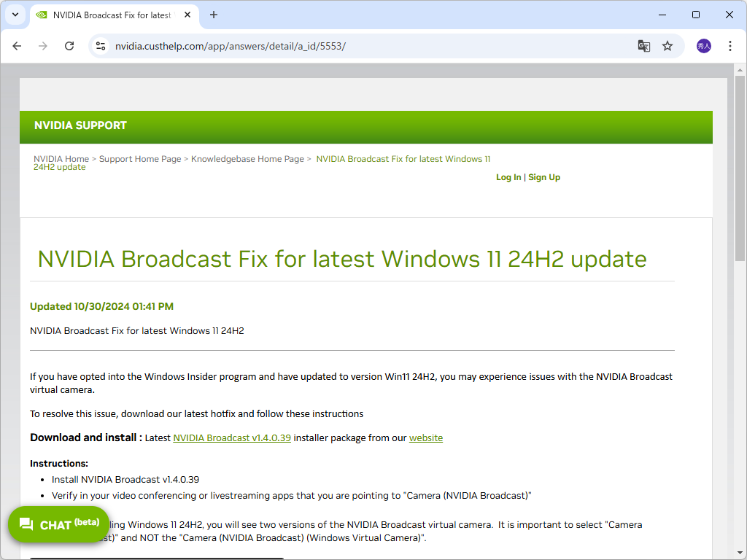Image resolution: width=747 pixels, height=560 pixels.
Task: Click 'Download and install :' bold text
Action: (86, 437)
